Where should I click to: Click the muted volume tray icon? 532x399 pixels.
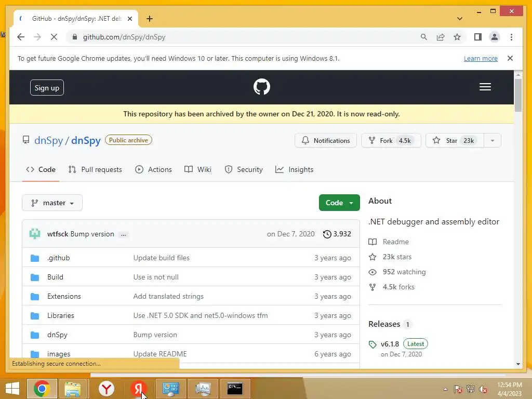pos(483,389)
